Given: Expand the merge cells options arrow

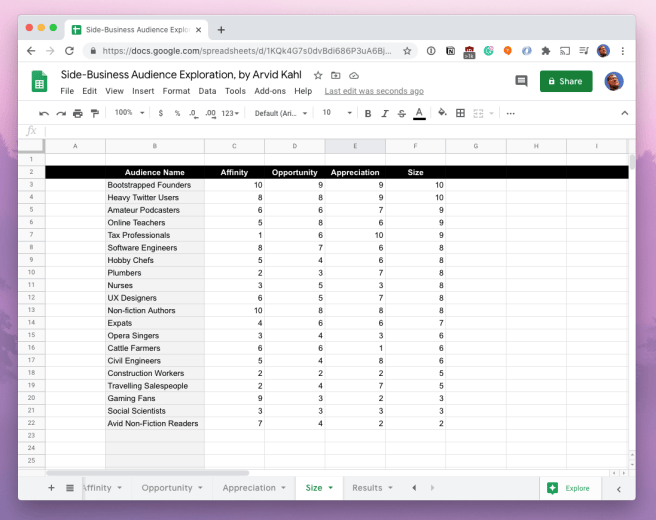Looking at the screenshot, I should tap(492, 113).
